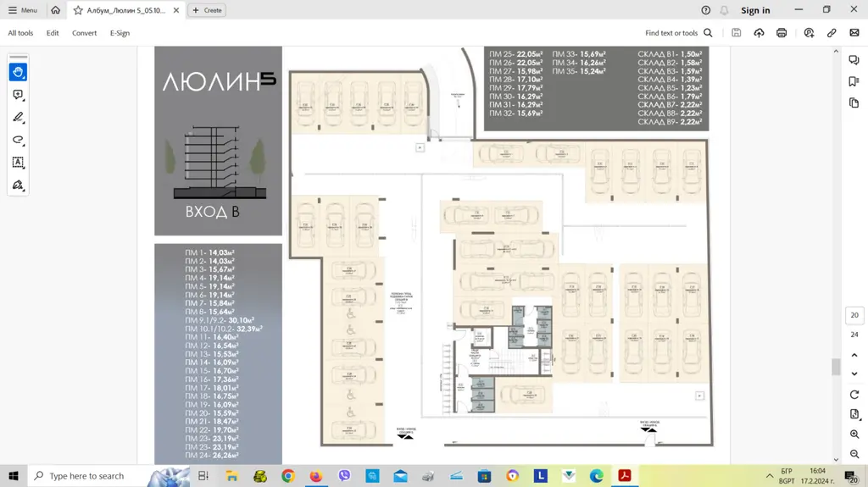Click the Sign in button

[755, 10]
